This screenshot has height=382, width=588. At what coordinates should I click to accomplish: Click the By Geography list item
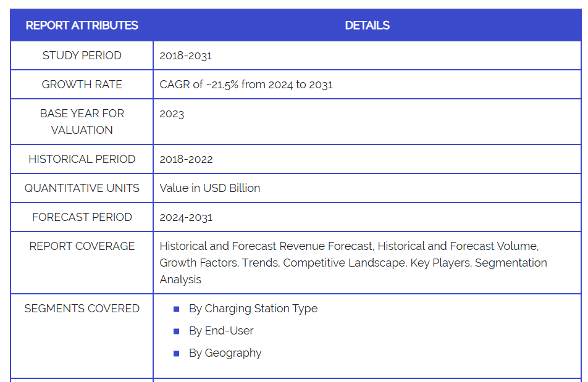225,353
